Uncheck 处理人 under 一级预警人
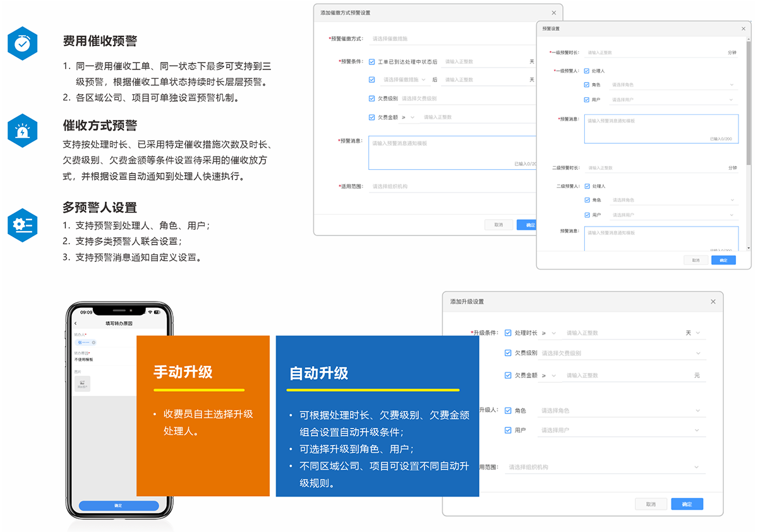This screenshot has height=532, width=758. pyautogui.click(x=587, y=71)
